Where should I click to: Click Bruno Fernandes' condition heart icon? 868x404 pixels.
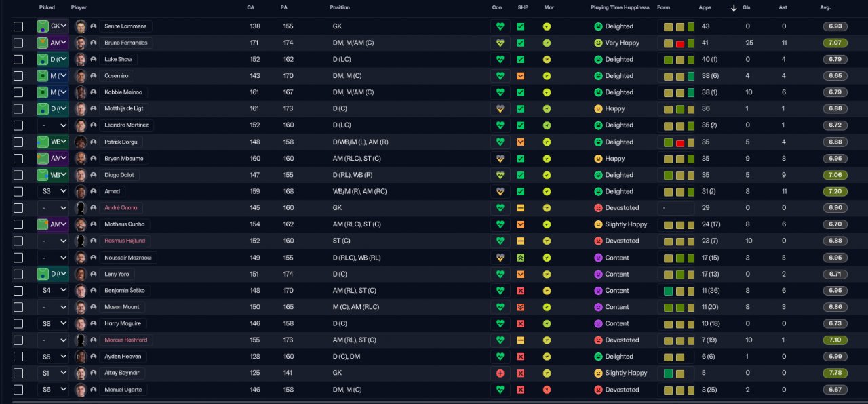tap(500, 43)
